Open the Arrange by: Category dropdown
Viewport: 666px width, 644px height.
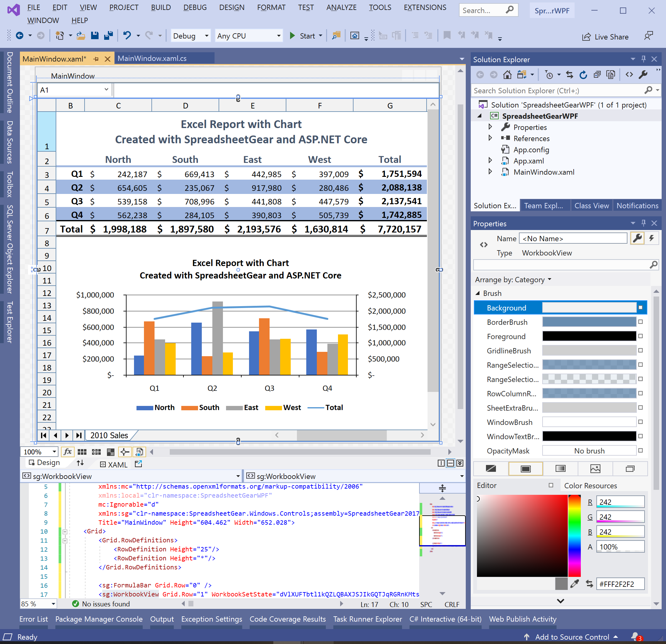point(513,279)
